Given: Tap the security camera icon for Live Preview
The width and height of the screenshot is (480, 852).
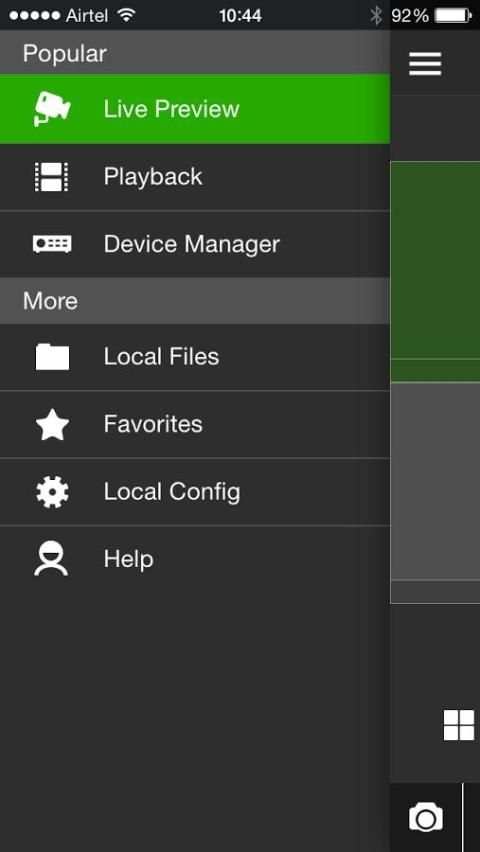Looking at the screenshot, I should [52, 109].
